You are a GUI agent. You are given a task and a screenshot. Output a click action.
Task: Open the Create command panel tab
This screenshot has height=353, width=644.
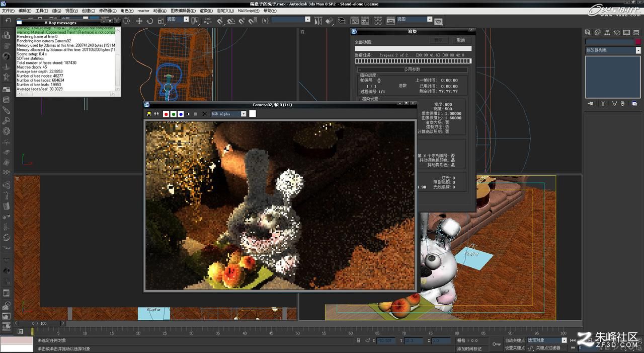588,32
